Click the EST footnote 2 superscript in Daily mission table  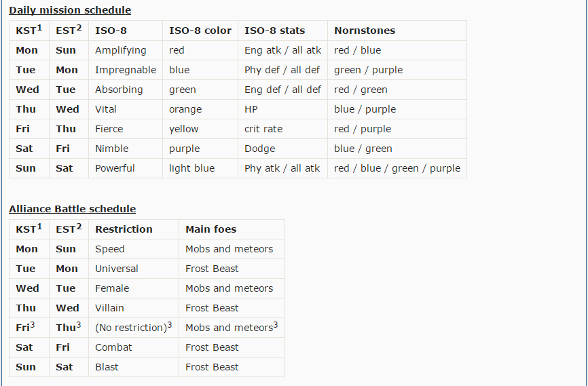tap(79, 28)
